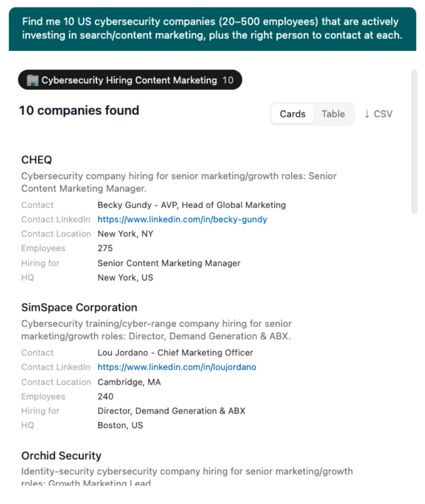The width and height of the screenshot is (425, 504).
Task: Click "Senior Content Marketing Manager" hiring value
Action: 169,263
